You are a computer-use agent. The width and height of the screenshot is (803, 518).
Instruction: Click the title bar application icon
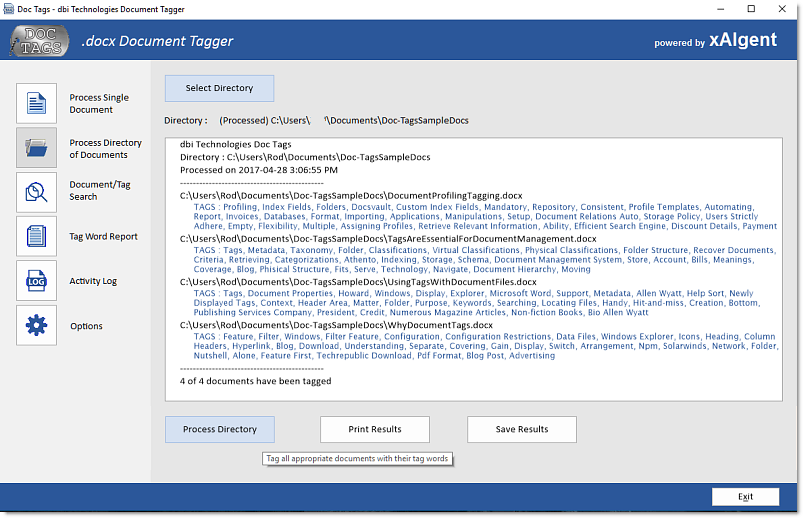pos(9,9)
